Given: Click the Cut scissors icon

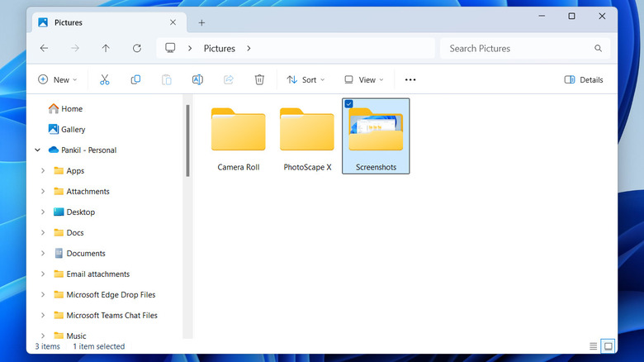Looking at the screenshot, I should (x=105, y=80).
